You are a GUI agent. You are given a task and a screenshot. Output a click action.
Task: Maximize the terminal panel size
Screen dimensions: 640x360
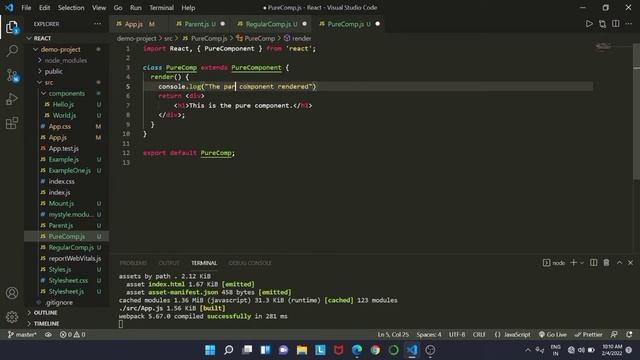pyautogui.click(x=619, y=263)
